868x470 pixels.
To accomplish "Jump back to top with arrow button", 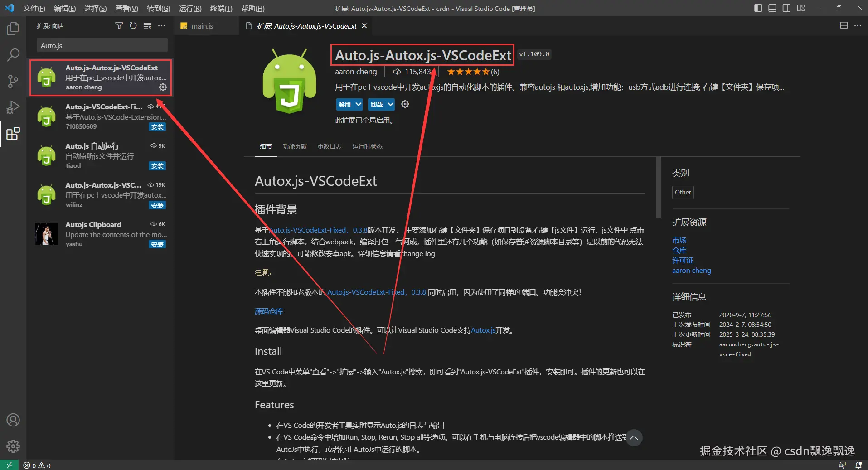I will tap(634, 438).
